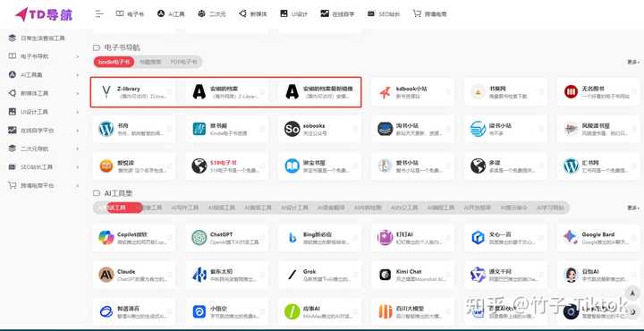Open 在线自学 in the top navigation
This screenshot has height=331, width=644.
[337, 14]
